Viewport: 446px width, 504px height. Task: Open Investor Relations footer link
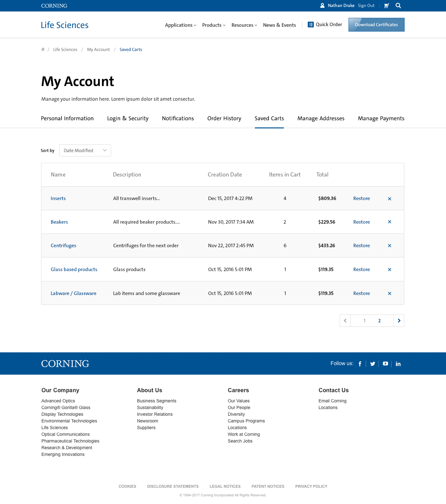tap(155, 414)
